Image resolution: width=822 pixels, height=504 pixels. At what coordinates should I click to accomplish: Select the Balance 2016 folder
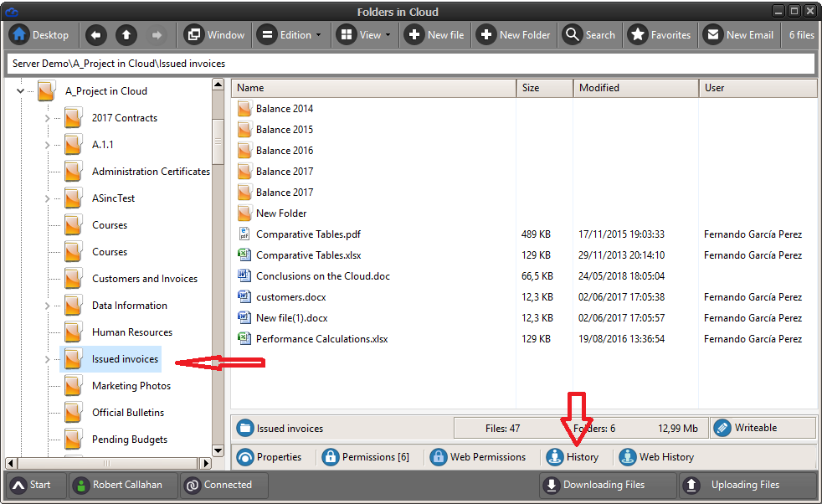click(x=285, y=151)
